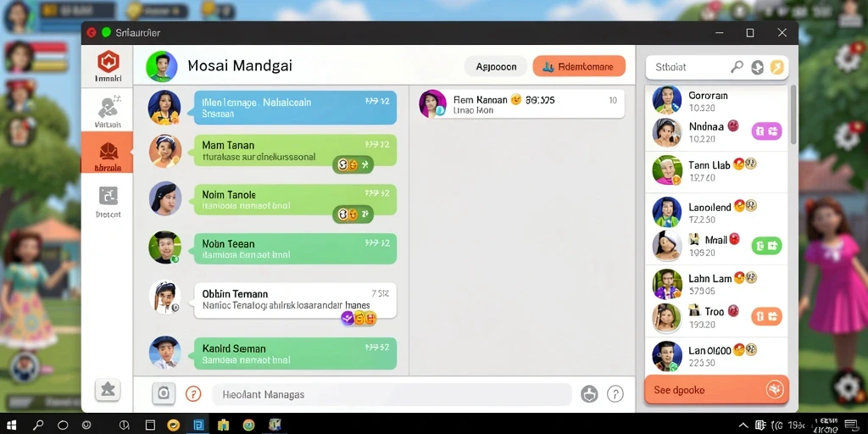Click the Cortana circle on taskbar

pos(63,425)
